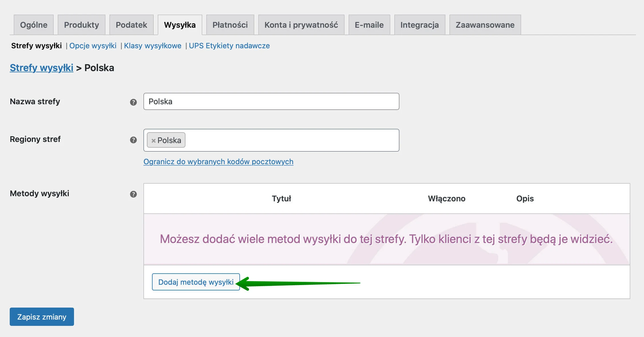Click the Nazwa strefy label
The image size is (644, 337).
coord(35,101)
